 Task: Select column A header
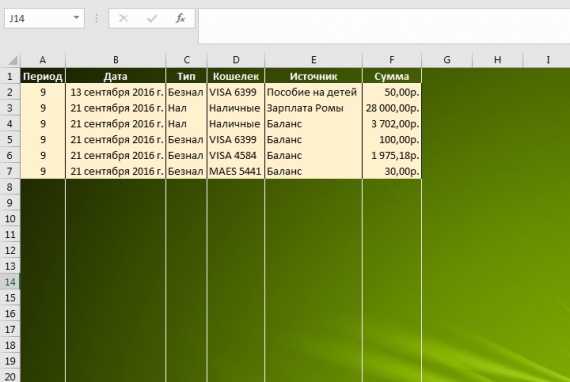pos(43,60)
